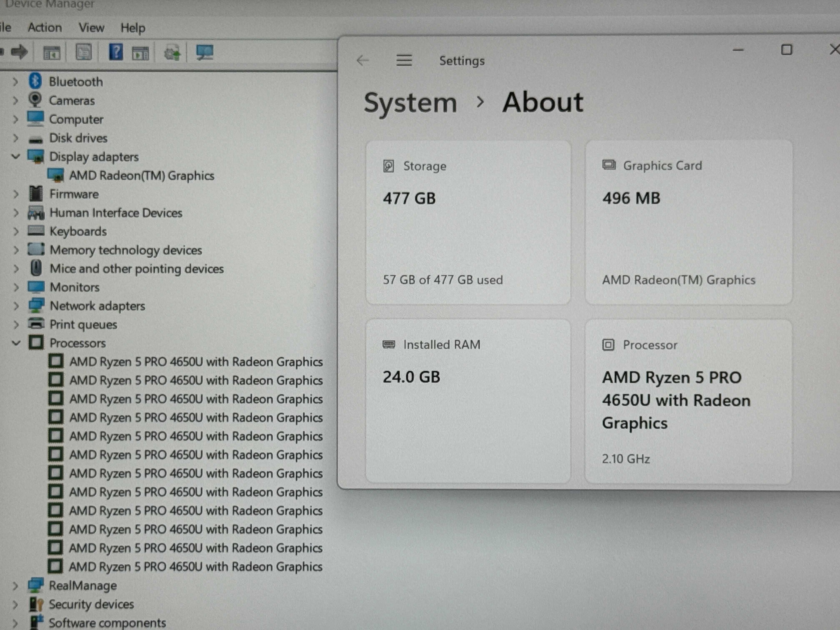Click the Print queues printer icon
Viewport: 840px width, 630px height.
pos(36,324)
